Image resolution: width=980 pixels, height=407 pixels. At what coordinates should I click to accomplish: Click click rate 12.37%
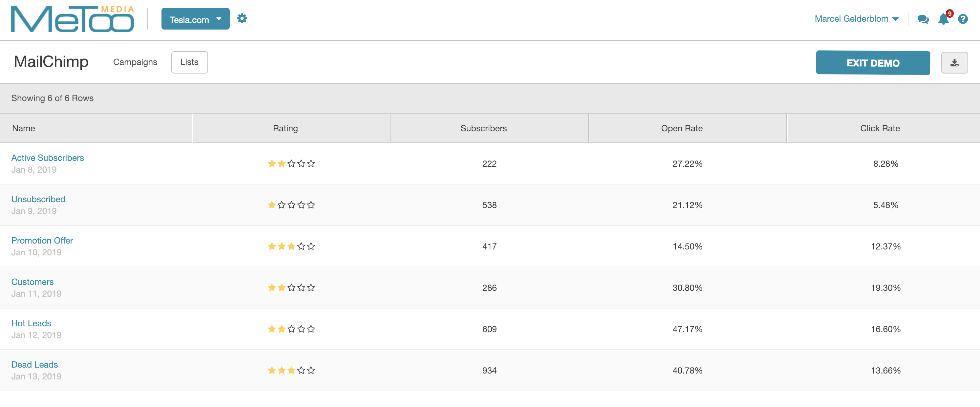pyautogui.click(x=886, y=246)
